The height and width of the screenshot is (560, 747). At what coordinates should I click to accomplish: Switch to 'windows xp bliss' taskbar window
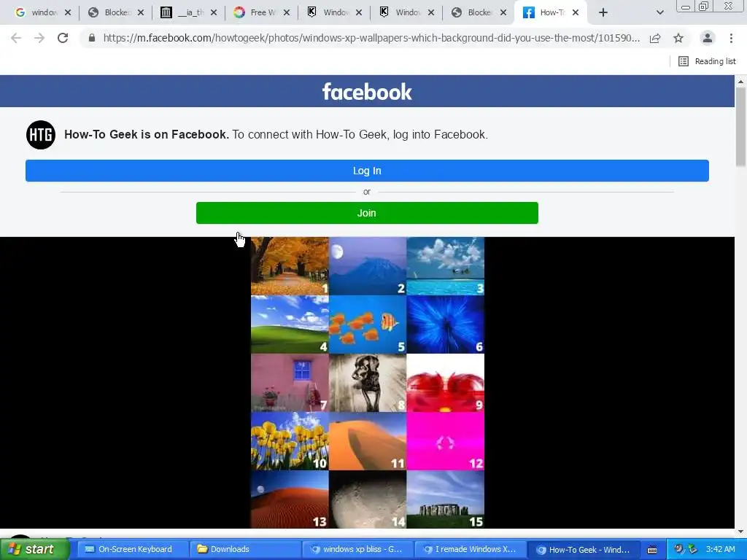point(357,550)
